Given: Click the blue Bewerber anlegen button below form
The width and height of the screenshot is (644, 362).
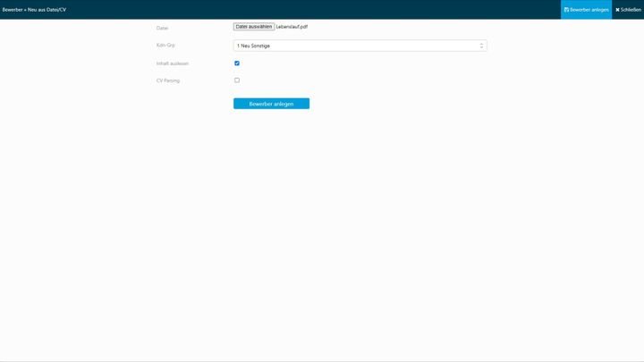Looking at the screenshot, I should tap(271, 104).
